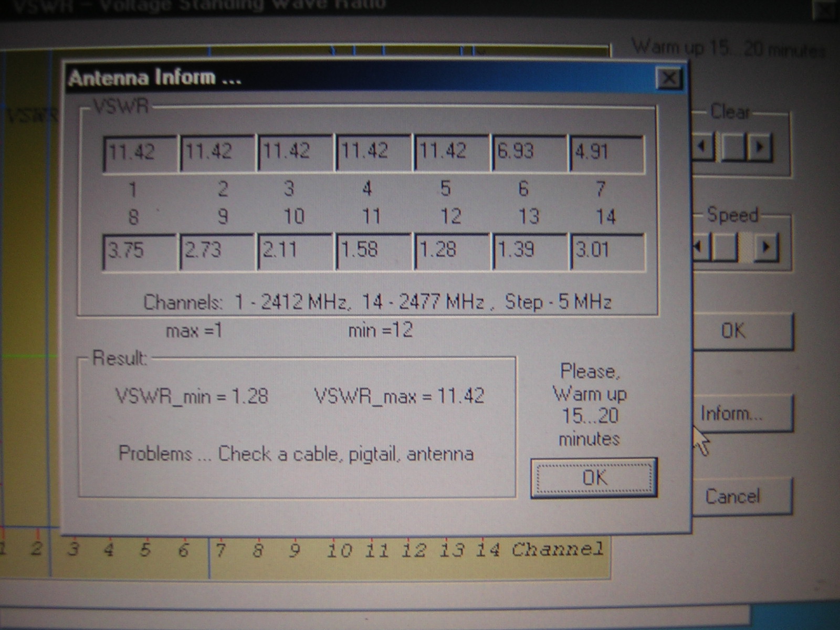Select the channel 14 field showing 3.01
The width and height of the screenshot is (840, 630).
click(607, 251)
